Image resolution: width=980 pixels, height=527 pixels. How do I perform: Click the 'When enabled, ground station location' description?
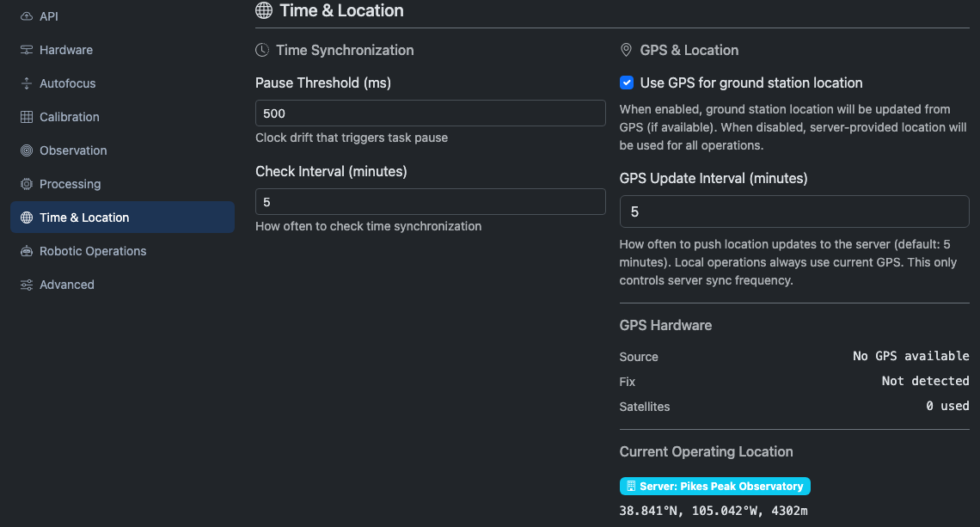coord(793,127)
